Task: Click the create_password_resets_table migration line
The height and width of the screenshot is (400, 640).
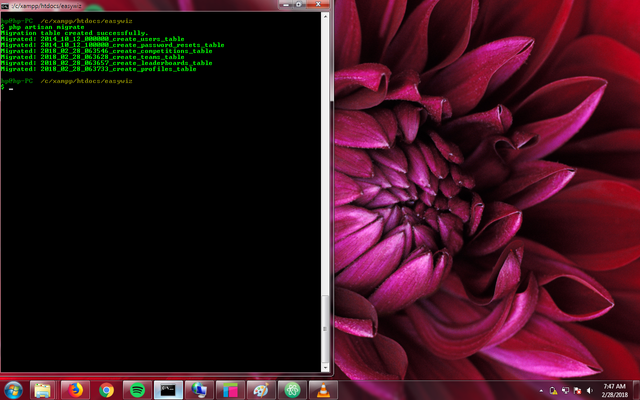Action: pos(113,45)
